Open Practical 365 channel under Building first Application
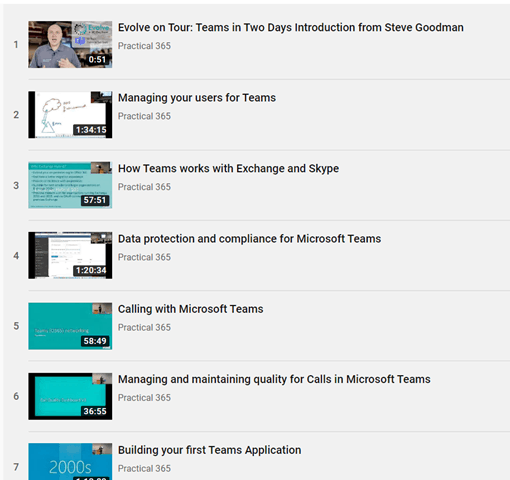The height and width of the screenshot is (480, 510). (x=144, y=469)
